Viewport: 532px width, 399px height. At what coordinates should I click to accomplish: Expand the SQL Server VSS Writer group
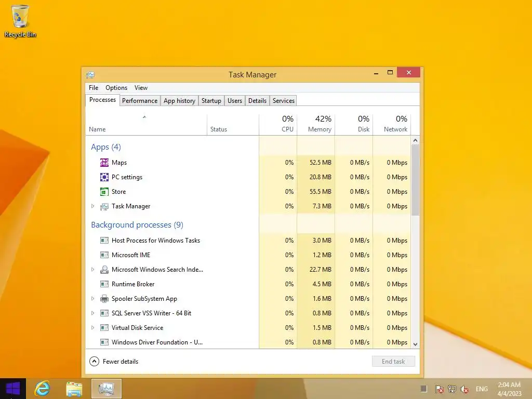pos(92,313)
